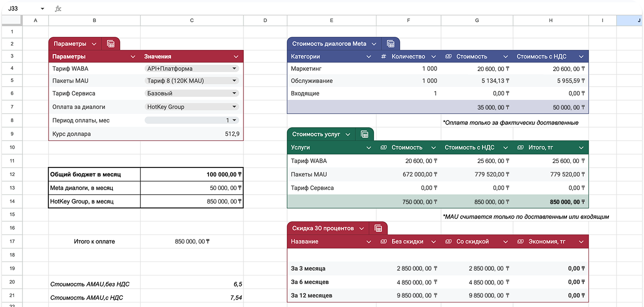The image size is (644, 307).
Task: Click currency icon beside Без скидки header
Action: pos(383,241)
